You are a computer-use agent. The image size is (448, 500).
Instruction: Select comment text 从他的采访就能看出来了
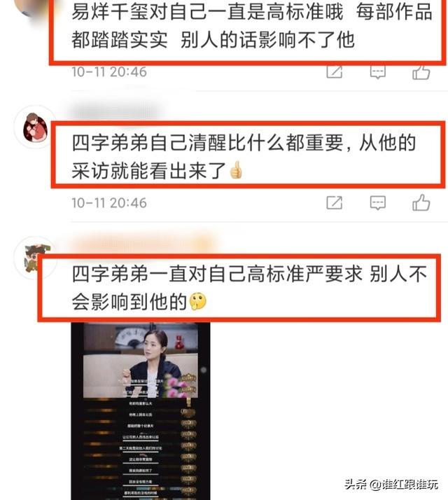coord(244,157)
